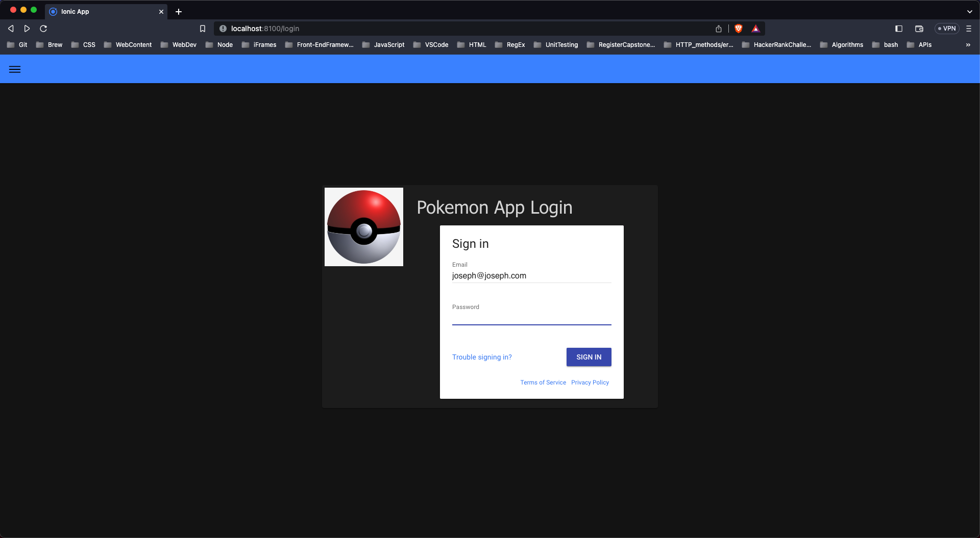Click the site info icon beside localhost
This screenshot has height=538, width=980.
223,29
